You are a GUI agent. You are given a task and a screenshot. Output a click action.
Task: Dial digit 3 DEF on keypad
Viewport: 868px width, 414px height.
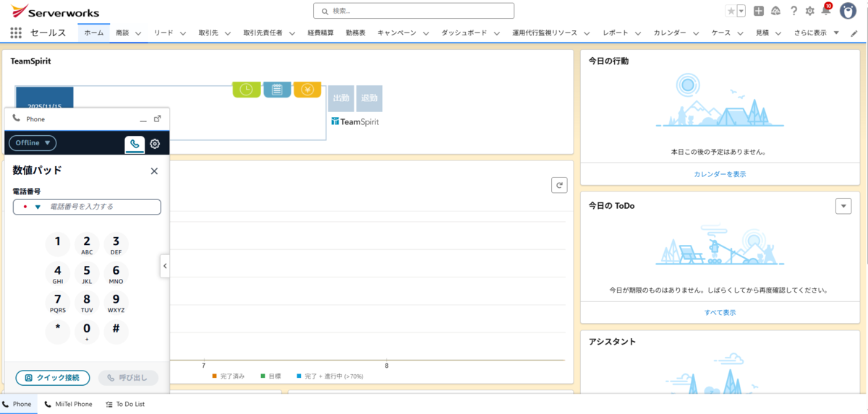click(x=116, y=244)
